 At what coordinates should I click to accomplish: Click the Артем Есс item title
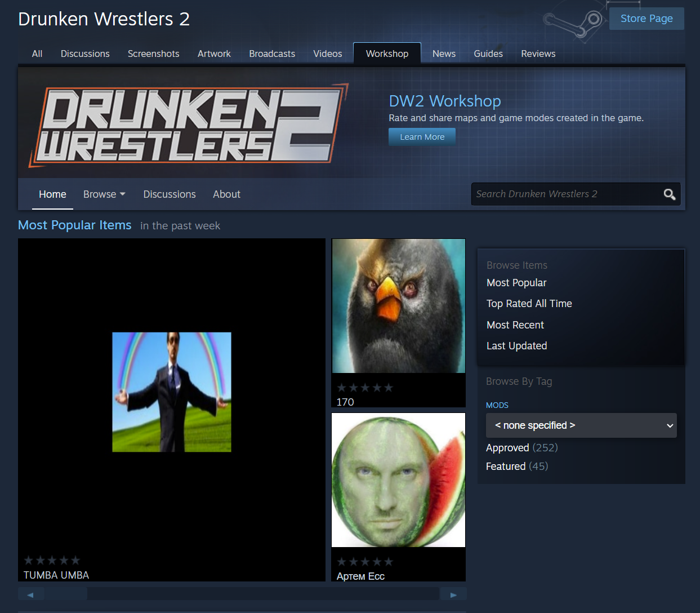click(x=360, y=576)
